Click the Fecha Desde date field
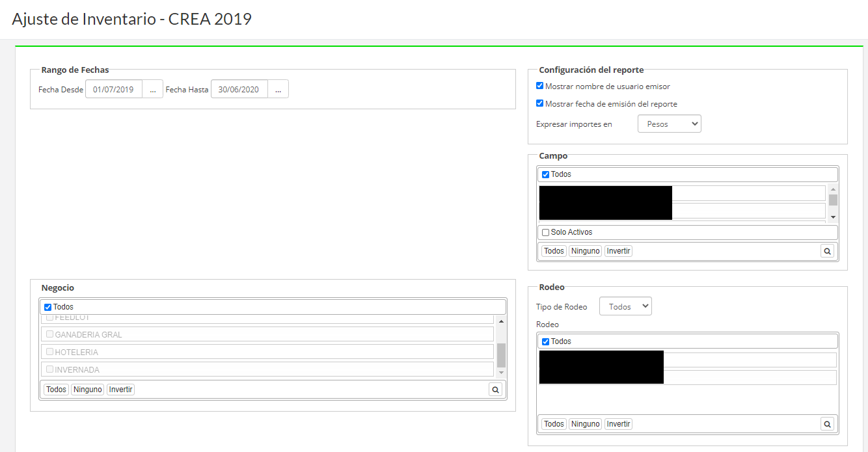Image resolution: width=868 pixels, height=452 pixels. [x=114, y=90]
